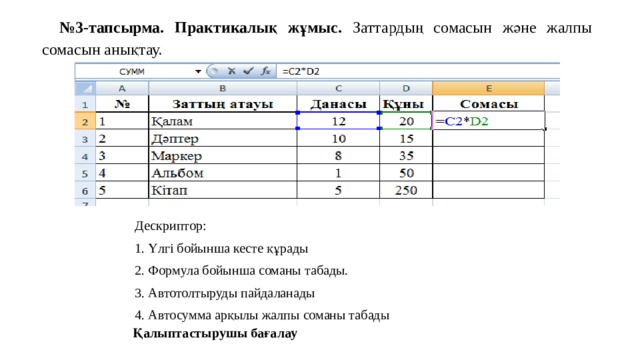Click cell D2 containing 20
The image size is (640, 360).
pyautogui.click(x=406, y=121)
